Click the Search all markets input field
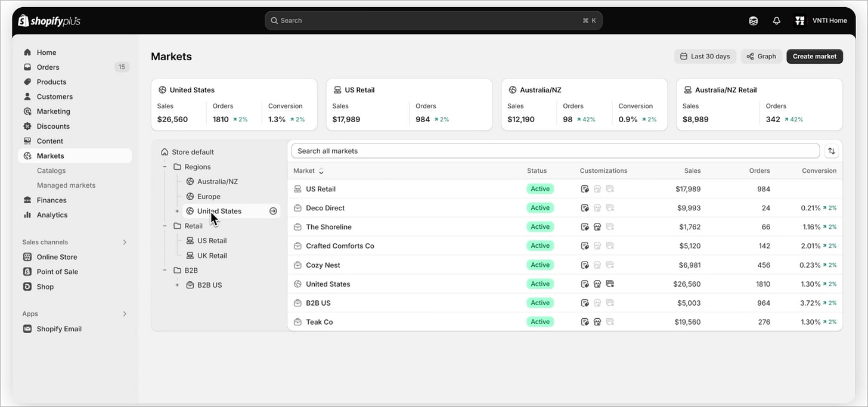The height and width of the screenshot is (407, 868). (x=554, y=151)
